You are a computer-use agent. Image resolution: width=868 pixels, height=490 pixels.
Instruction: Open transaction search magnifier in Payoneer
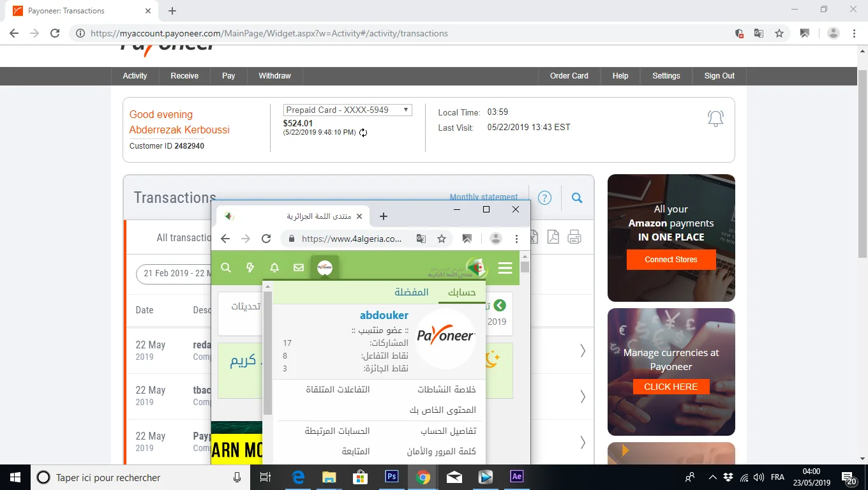[577, 198]
